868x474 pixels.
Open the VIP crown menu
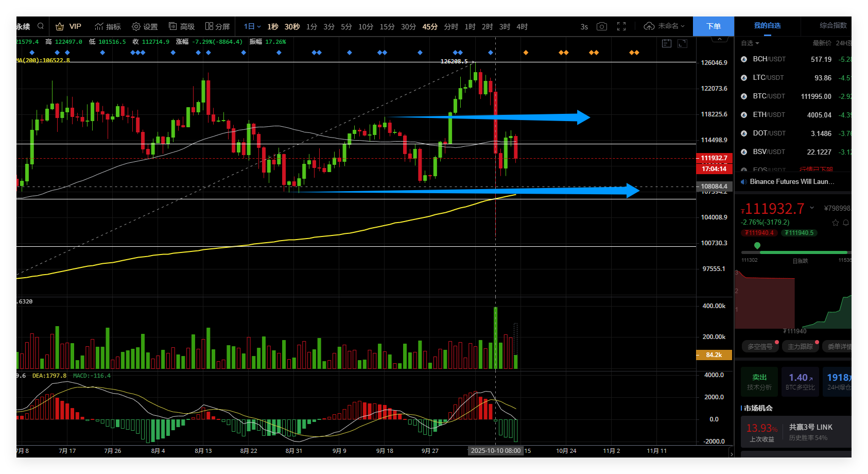point(68,26)
